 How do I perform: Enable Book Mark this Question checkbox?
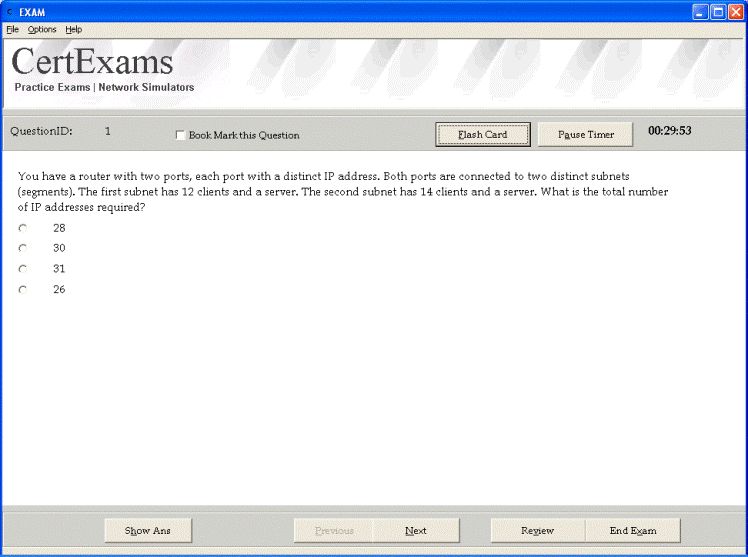180,135
